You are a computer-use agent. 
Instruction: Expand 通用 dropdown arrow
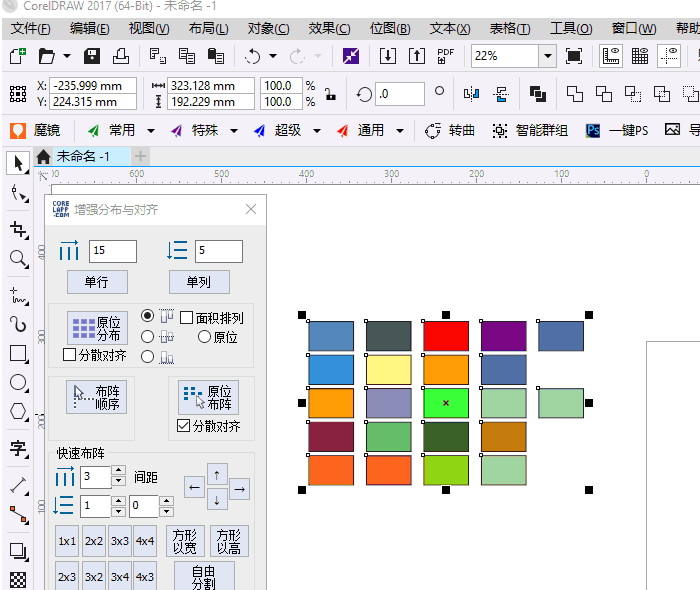point(400,131)
